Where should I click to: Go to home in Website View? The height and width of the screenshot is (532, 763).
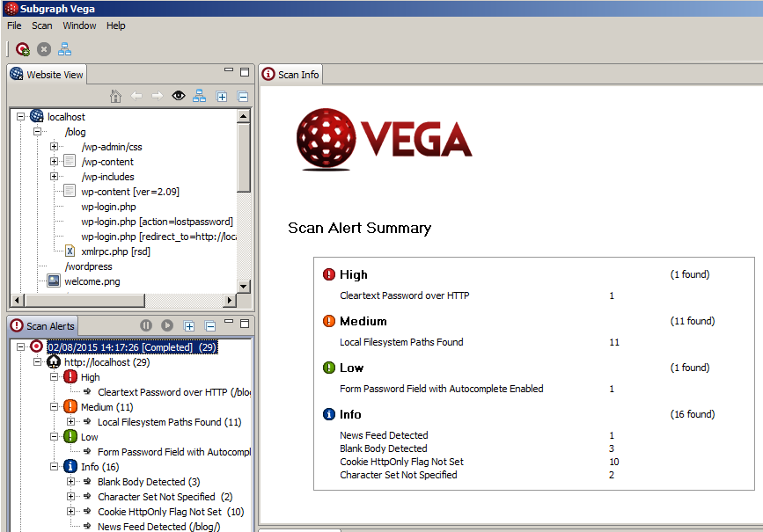[115, 96]
